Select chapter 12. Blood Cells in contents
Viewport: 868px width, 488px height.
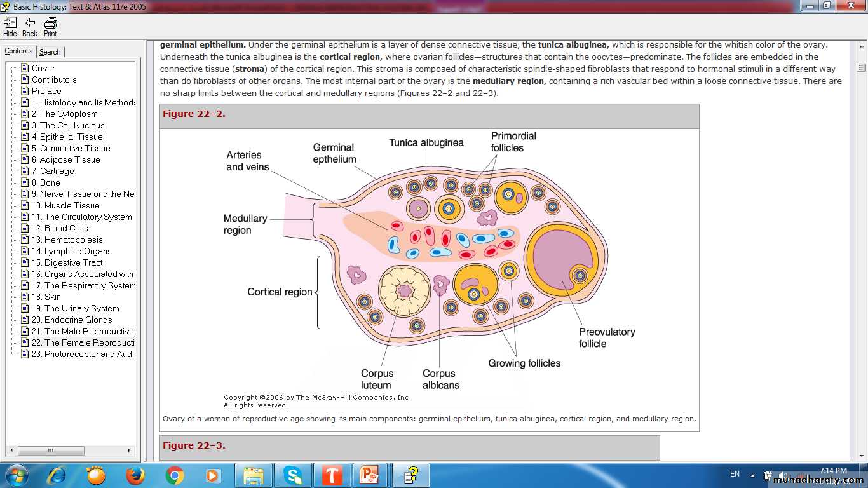(x=60, y=228)
